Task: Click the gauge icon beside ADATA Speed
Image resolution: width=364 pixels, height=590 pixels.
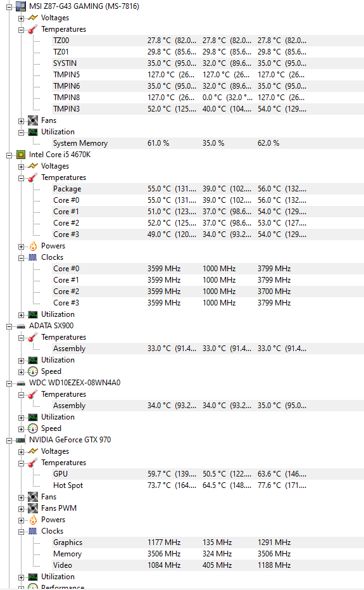Action: click(x=33, y=371)
